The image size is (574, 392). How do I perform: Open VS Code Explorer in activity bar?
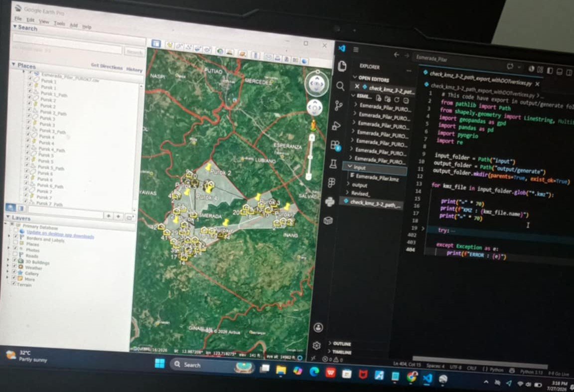coord(342,66)
